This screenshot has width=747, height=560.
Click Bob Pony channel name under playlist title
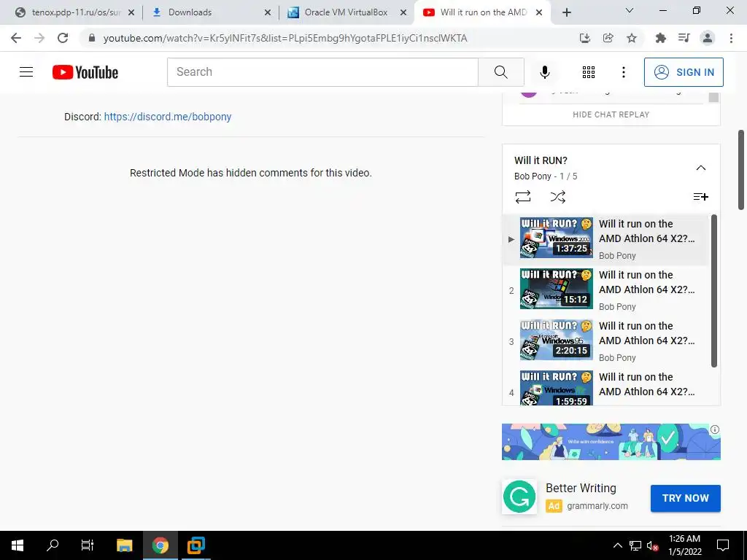click(533, 176)
